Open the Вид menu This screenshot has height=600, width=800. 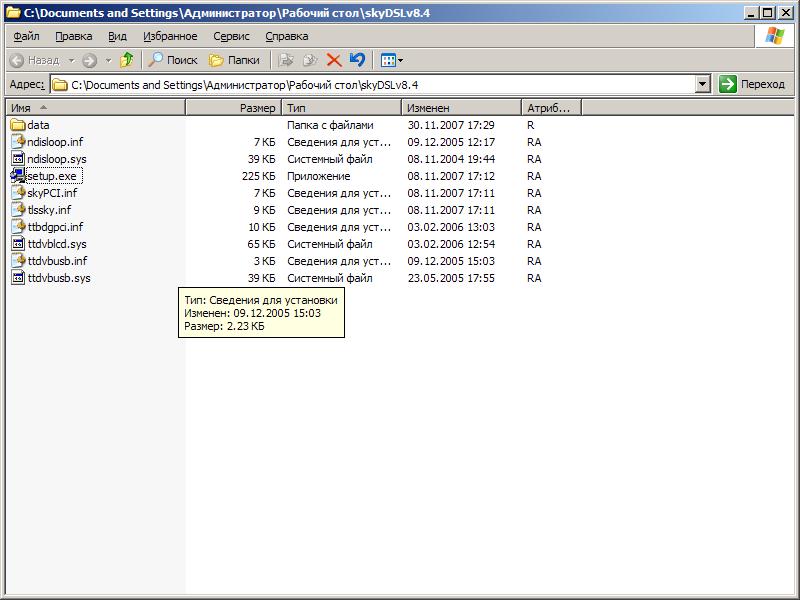tap(117, 36)
